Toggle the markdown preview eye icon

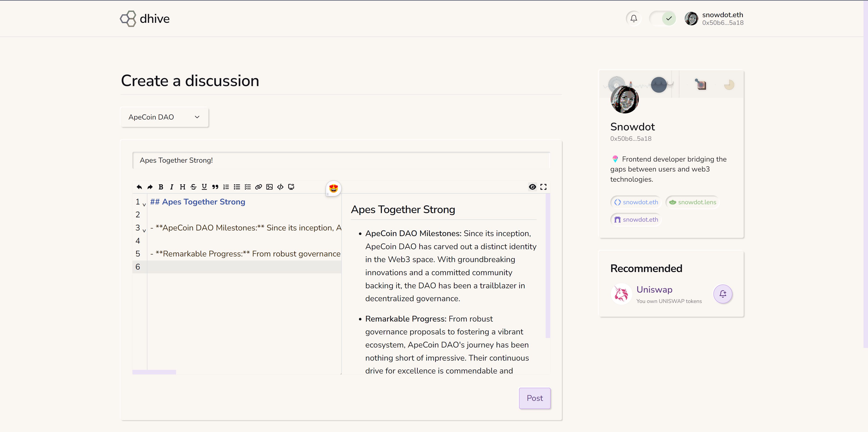pos(532,187)
